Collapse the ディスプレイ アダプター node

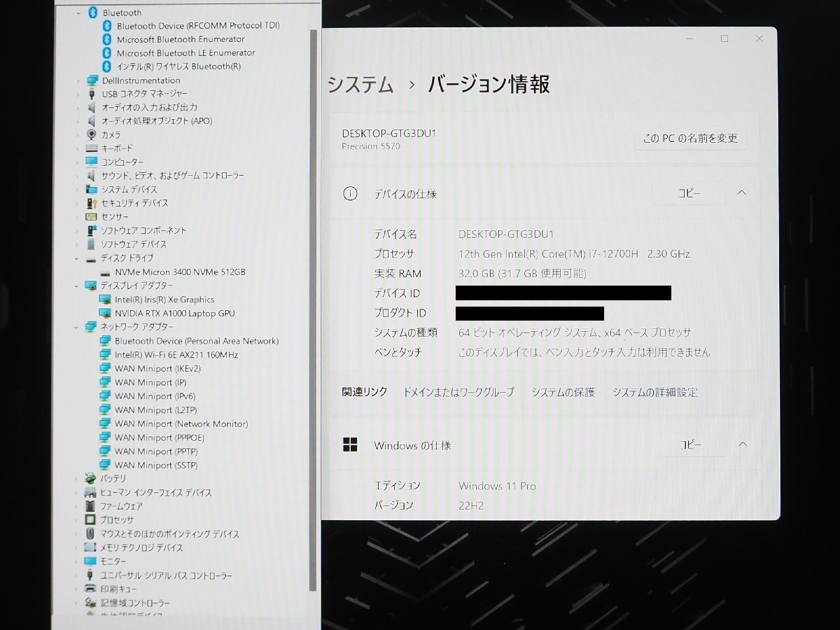pos(78,286)
